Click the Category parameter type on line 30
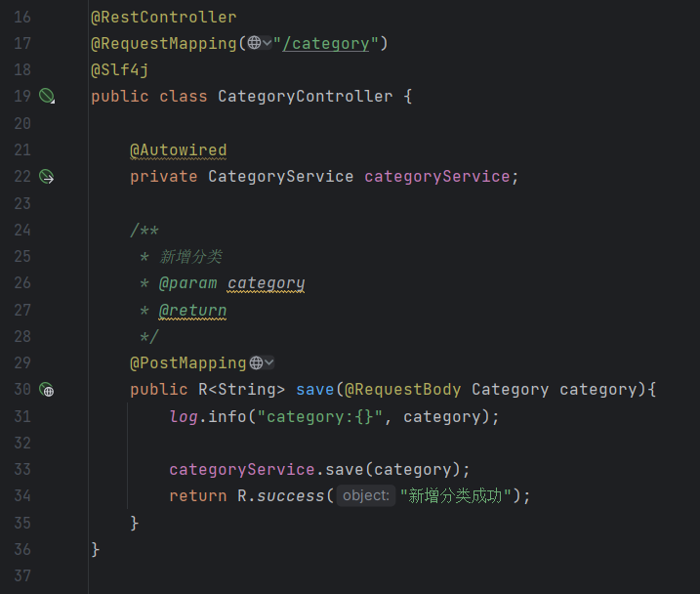Screen dimensions: 700x594 point(511,390)
